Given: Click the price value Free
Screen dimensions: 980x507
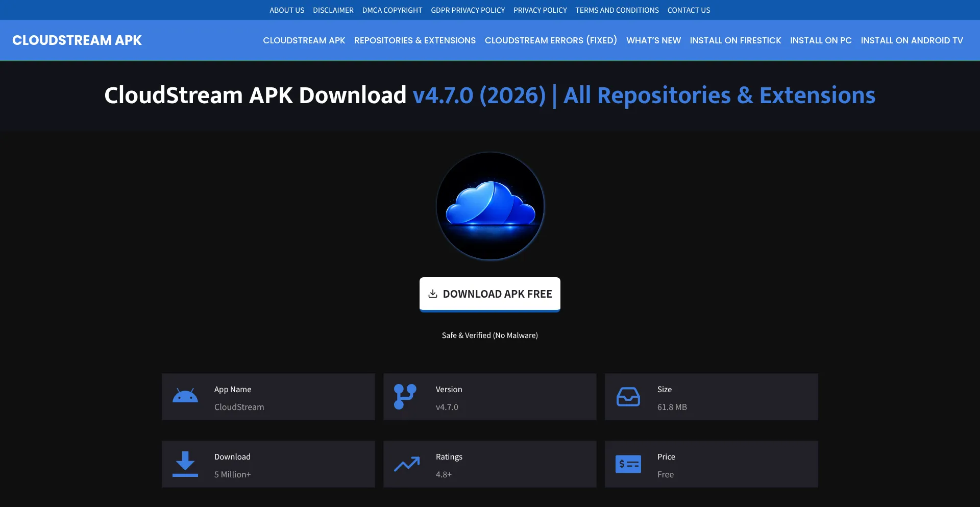Looking at the screenshot, I should (x=665, y=474).
